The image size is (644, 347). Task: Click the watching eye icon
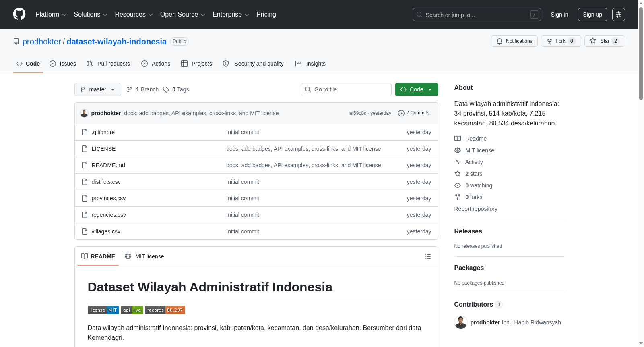[x=458, y=185]
